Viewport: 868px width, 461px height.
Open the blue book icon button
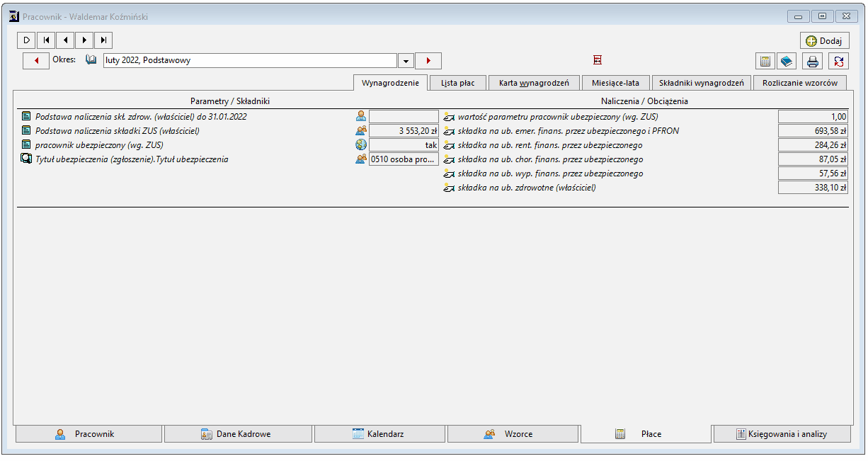(787, 61)
